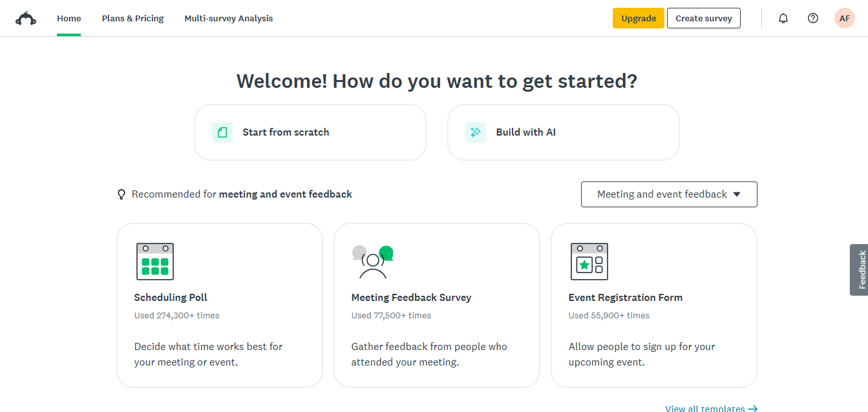Open the side Feedback tab
This screenshot has height=412, width=868.
tap(859, 270)
